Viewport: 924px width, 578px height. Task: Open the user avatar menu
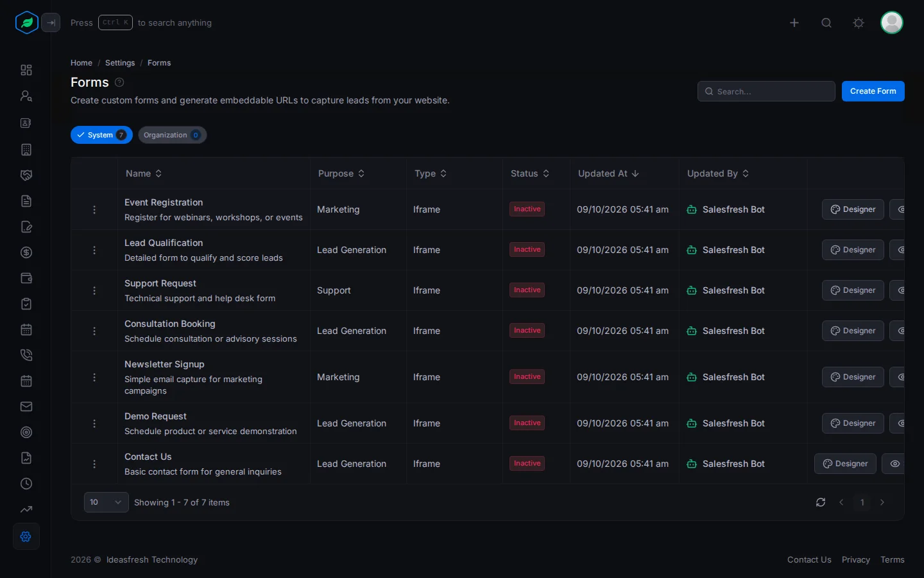pos(892,22)
